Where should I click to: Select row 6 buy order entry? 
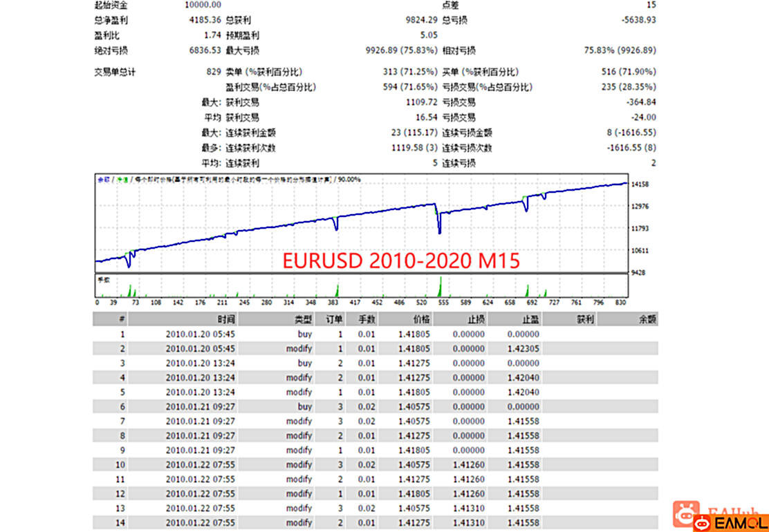[x=304, y=407]
